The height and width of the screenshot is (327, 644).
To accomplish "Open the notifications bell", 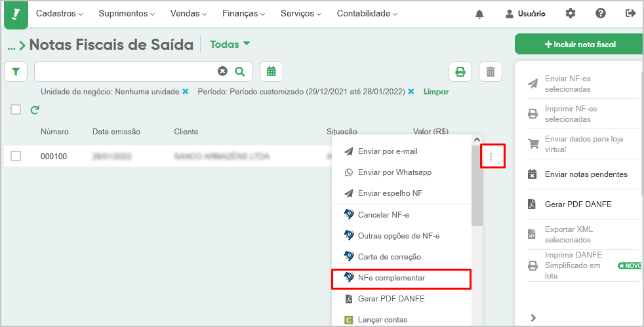I will (x=479, y=14).
